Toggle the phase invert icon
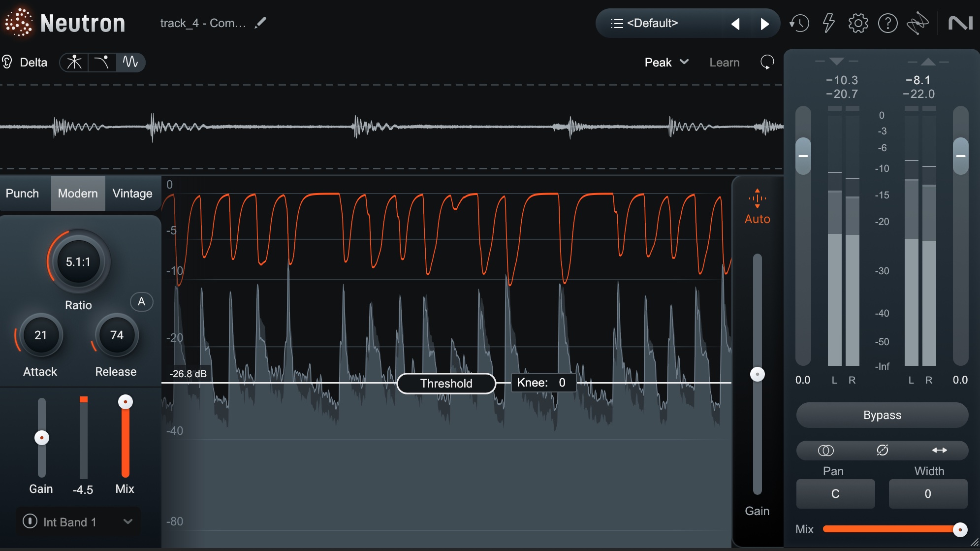This screenshot has width=980, height=551. point(882,450)
